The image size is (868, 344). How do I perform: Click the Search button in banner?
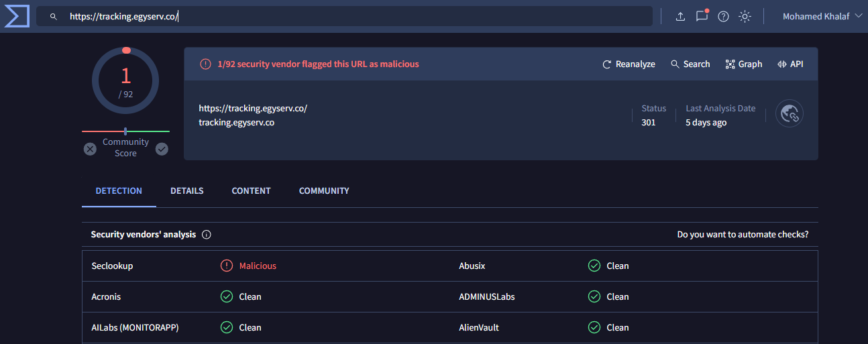point(690,64)
